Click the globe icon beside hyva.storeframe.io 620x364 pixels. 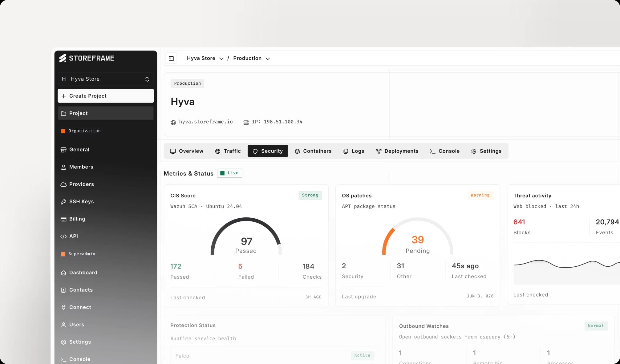pos(173,123)
